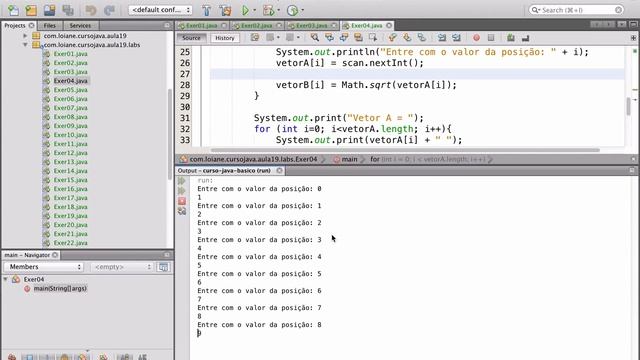
Task: Select Exer10.java in the project tree
Action: tap(70, 135)
